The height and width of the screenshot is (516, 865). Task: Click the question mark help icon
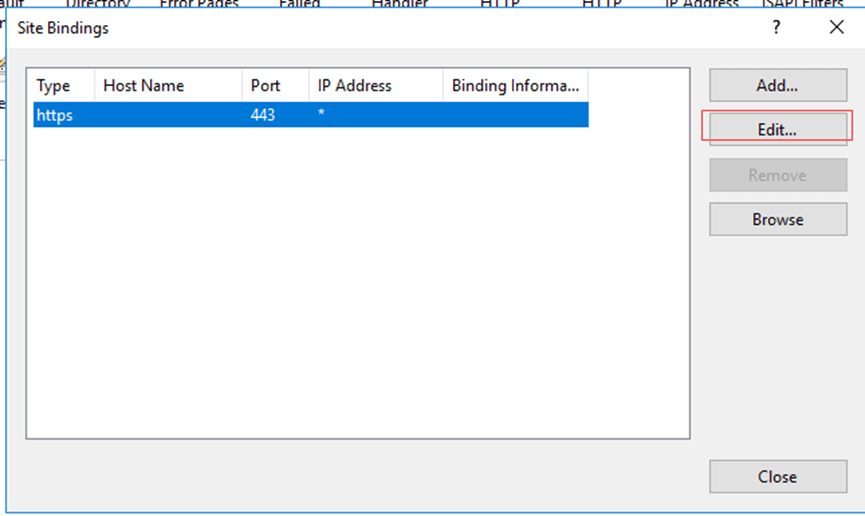point(776,28)
